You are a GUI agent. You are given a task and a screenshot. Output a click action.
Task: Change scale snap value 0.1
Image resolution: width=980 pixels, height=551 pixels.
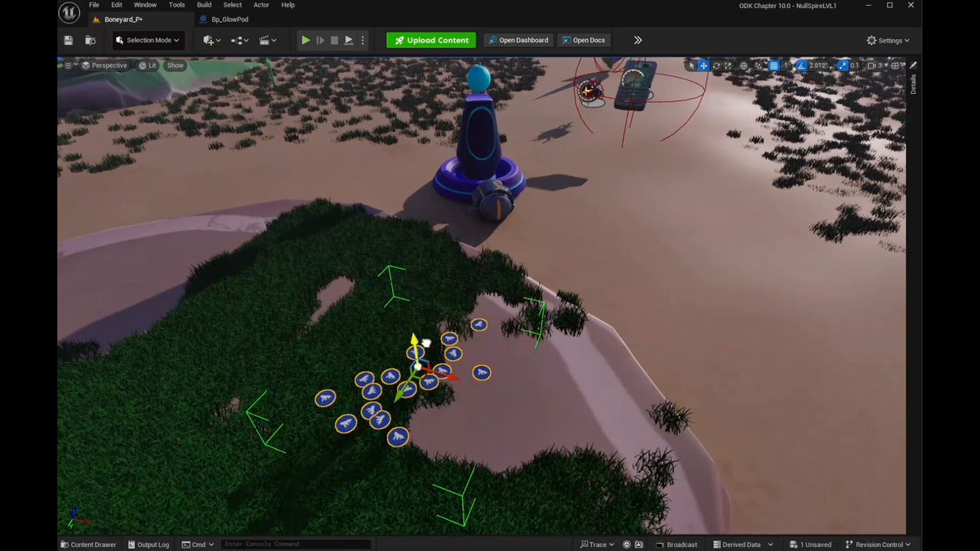(854, 65)
